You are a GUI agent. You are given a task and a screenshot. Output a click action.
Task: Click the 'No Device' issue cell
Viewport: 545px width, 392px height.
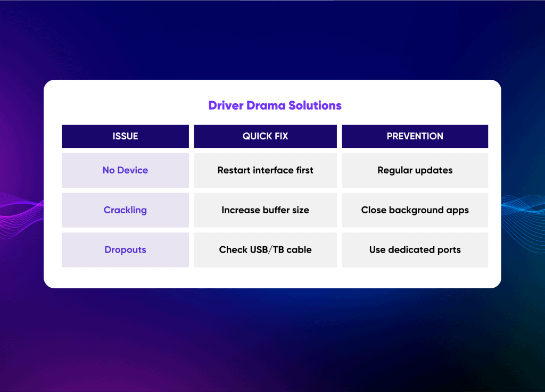125,170
